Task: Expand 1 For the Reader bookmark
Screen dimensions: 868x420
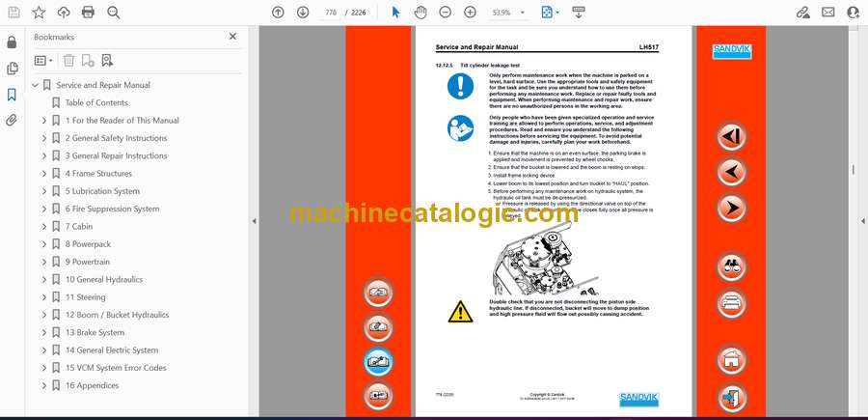Action: (44, 121)
